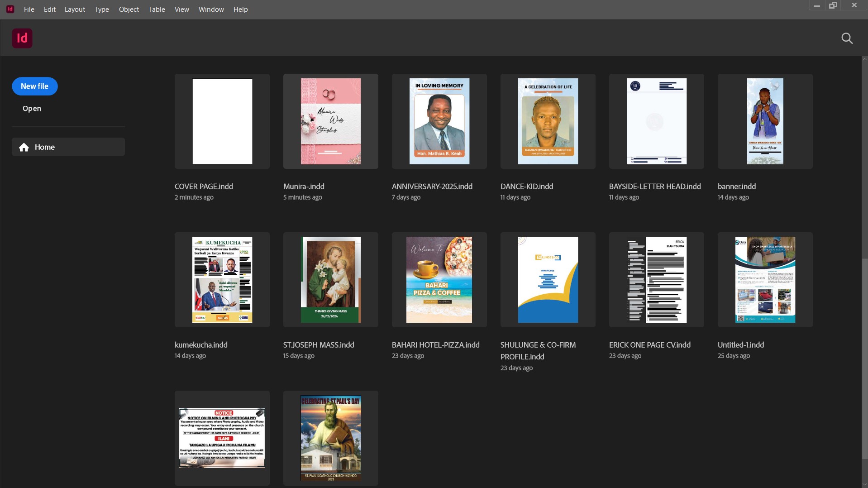Open the ERICK ONE PAGE CV.indd thumbnail
Image resolution: width=868 pixels, height=488 pixels.
pyautogui.click(x=656, y=280)
